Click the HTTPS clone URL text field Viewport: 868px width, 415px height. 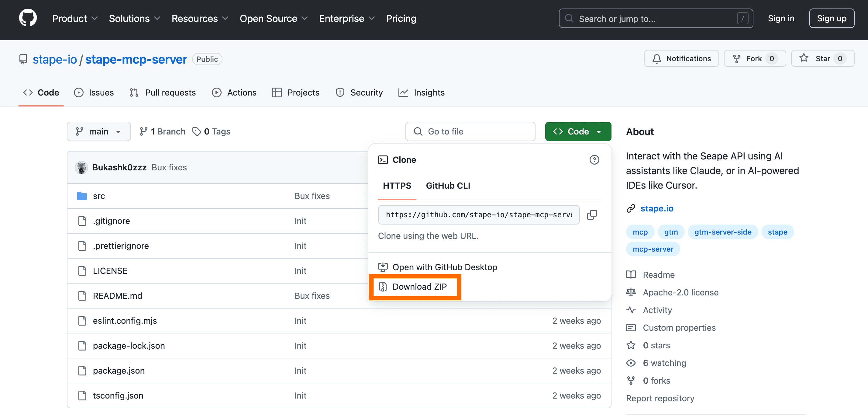478,214
